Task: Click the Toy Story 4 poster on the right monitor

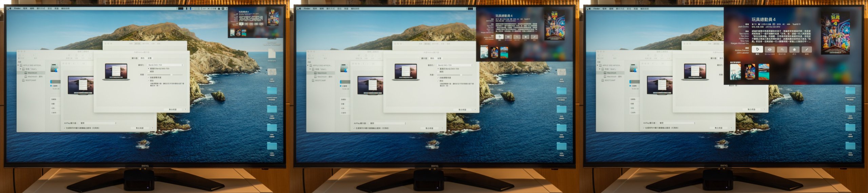Action: (x=835, y=34)
